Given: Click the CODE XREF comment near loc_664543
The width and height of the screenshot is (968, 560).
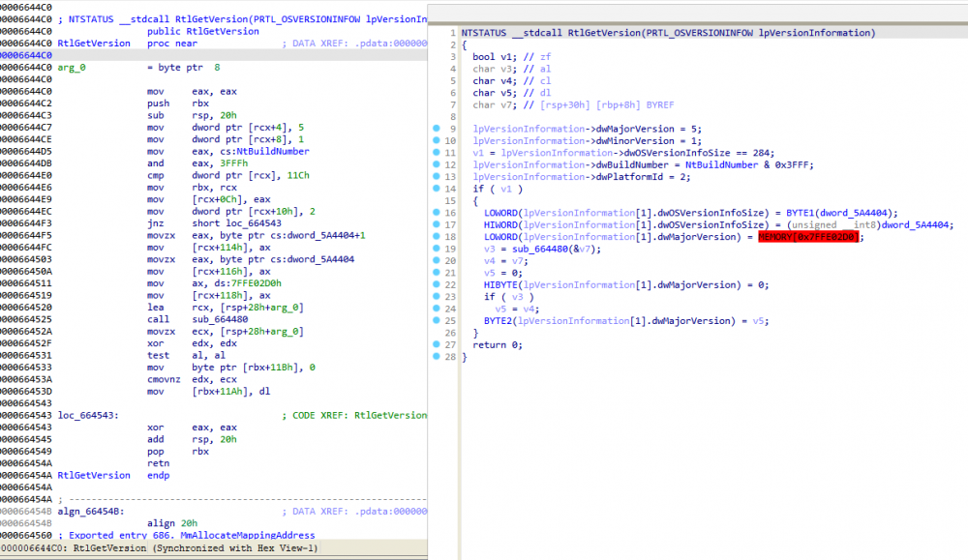Looking at the screenshot, I should [353, 415].
